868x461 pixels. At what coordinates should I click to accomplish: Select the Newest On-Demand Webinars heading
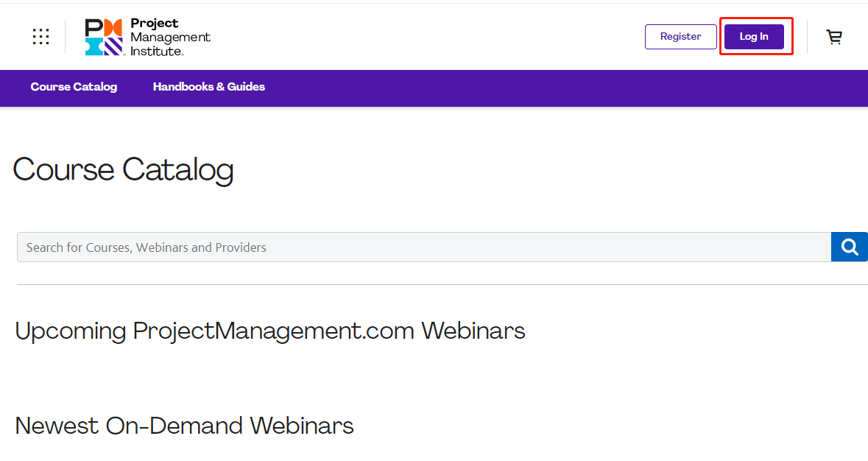click(184, 426)
